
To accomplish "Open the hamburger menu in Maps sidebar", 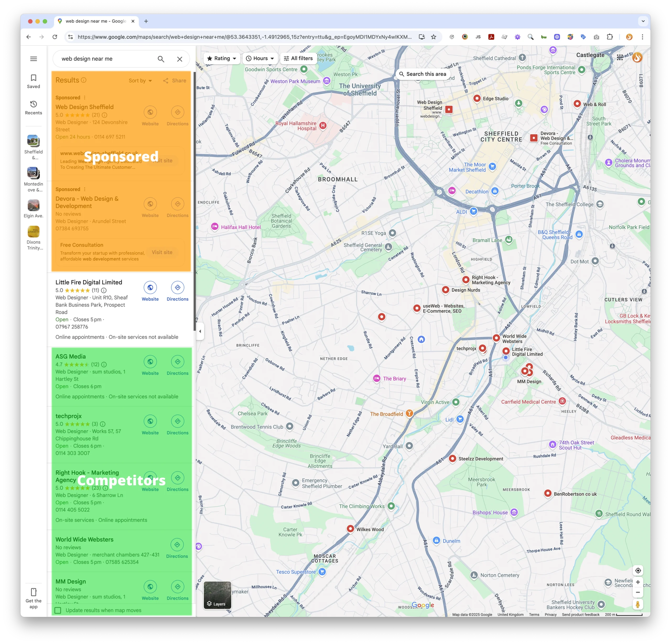I will coord(34,59).
